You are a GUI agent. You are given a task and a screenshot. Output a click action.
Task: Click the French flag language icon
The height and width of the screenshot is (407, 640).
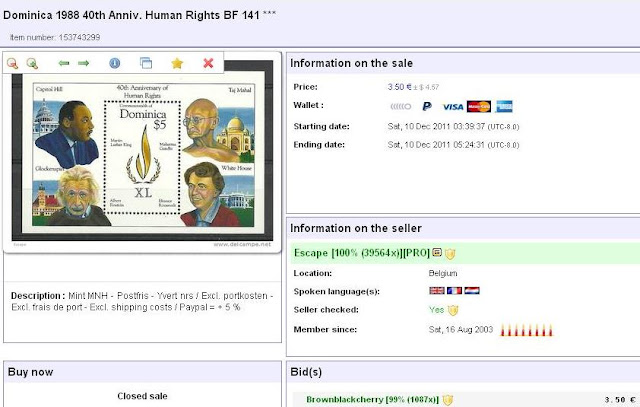(x=454, y=291)
